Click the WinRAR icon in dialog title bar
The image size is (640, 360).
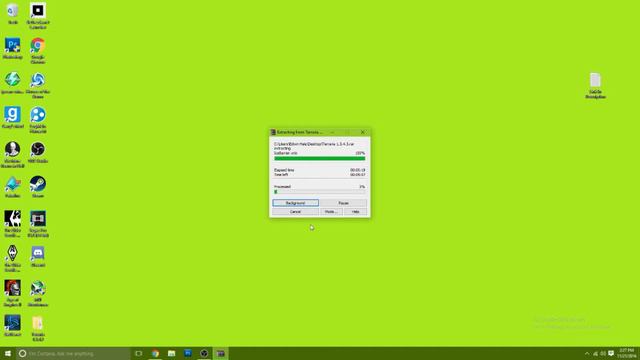pyautogui.click(x=273, y=132)
